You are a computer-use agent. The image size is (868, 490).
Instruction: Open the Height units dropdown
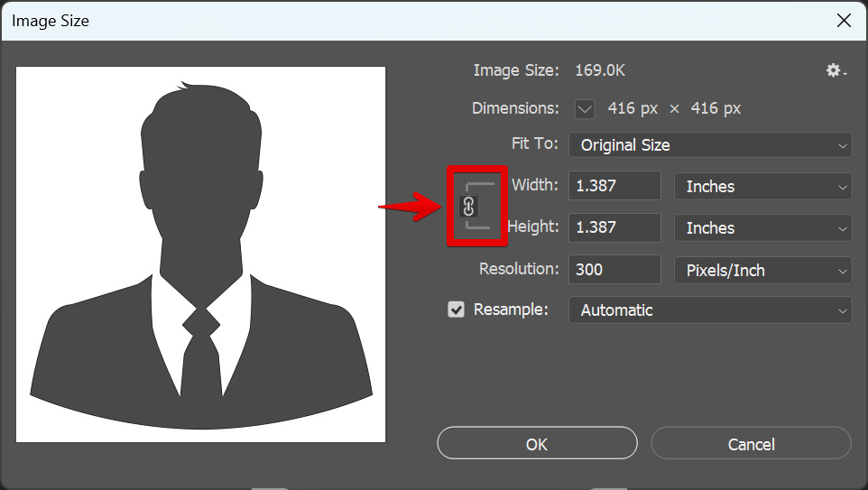pos(762,228)
